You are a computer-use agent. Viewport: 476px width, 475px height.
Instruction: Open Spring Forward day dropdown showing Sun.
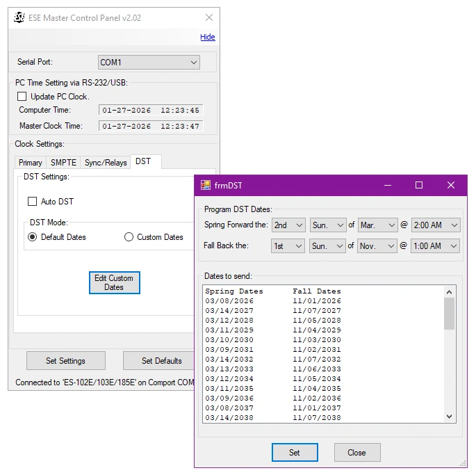(x=328, y=225)
